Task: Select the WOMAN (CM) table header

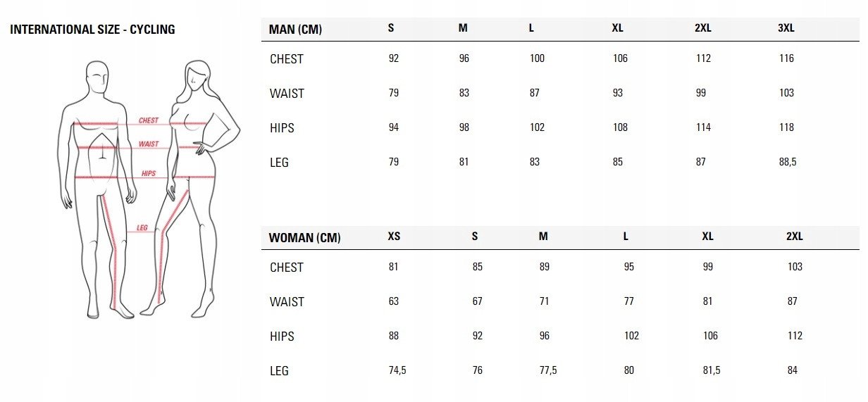Action: coord(304,237)
